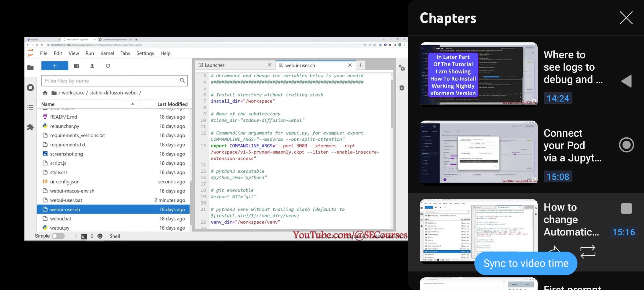
Task: Toggle the Simple interface mode switch
Action: coord(58,236)
